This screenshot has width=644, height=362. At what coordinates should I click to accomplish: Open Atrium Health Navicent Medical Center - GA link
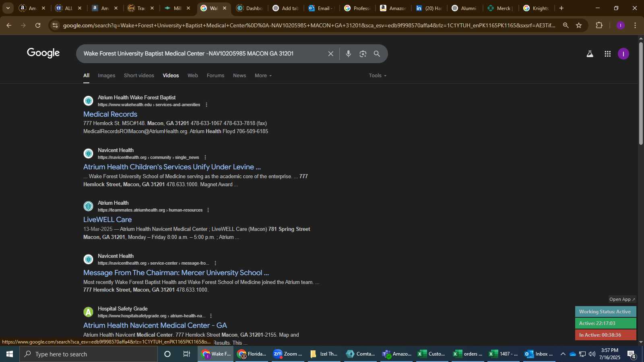pyautogui.click(x=155, y=325)
